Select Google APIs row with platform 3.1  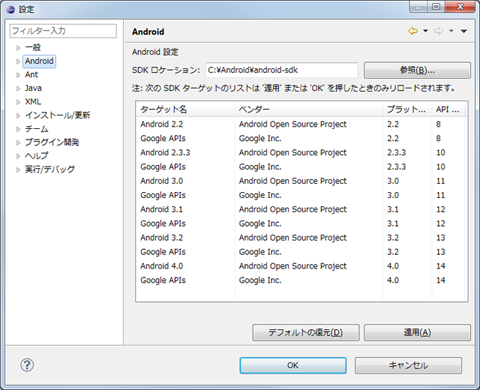click(301, 223)
